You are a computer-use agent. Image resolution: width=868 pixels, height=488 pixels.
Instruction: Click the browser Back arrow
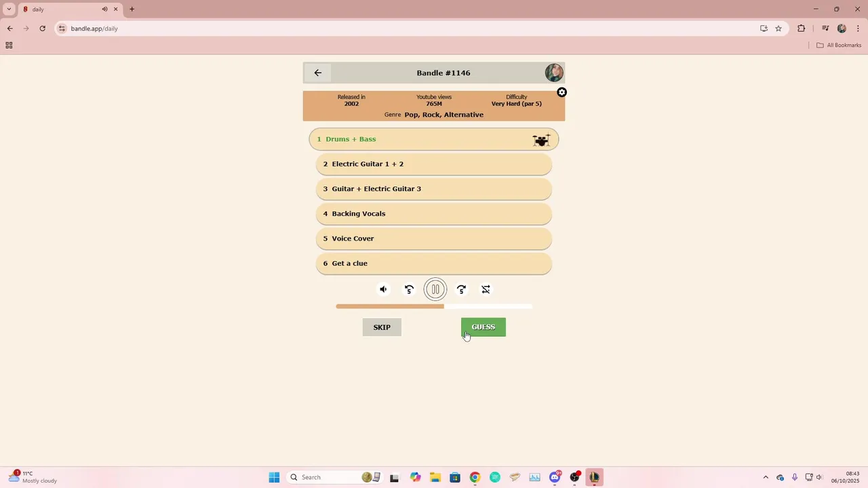coord(9,28)
